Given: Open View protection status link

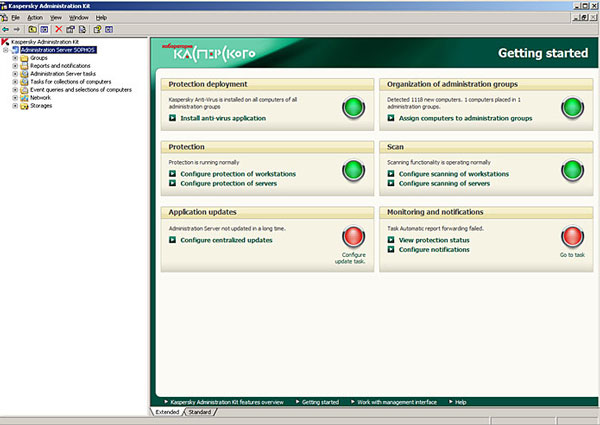Looking at the screenshot, I should [434, 240].
